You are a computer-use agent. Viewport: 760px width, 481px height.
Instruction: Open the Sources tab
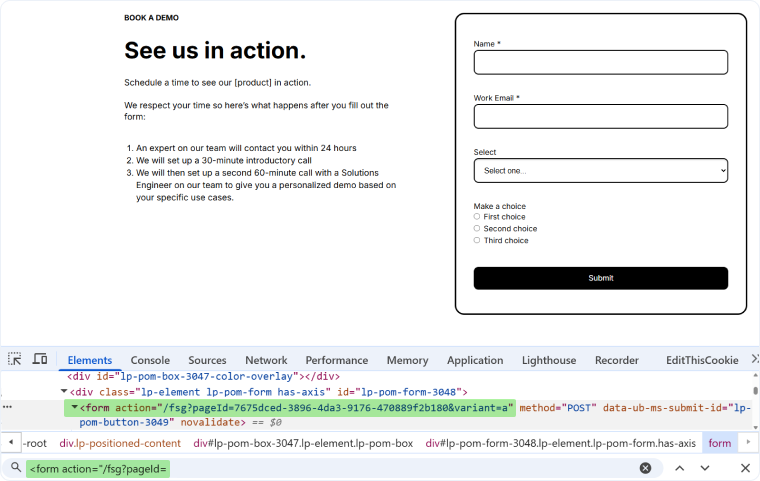207,361
